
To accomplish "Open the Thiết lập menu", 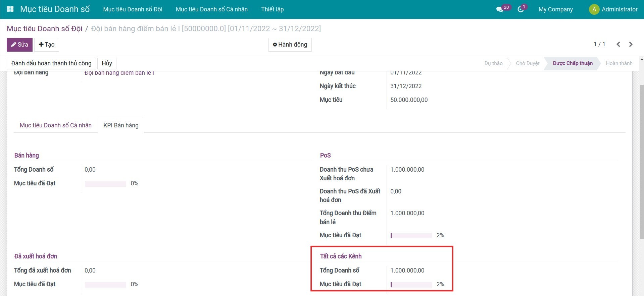I will tap(272, 9).
